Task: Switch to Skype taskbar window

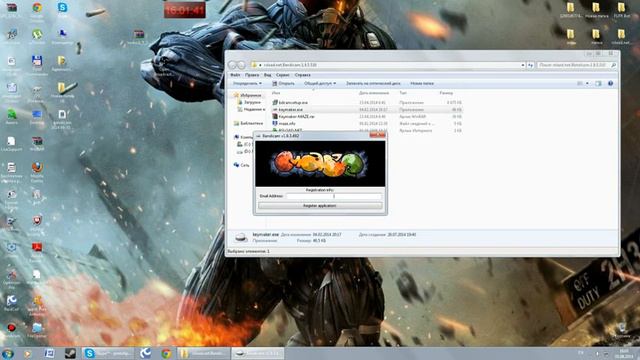Action: [108, 353]
